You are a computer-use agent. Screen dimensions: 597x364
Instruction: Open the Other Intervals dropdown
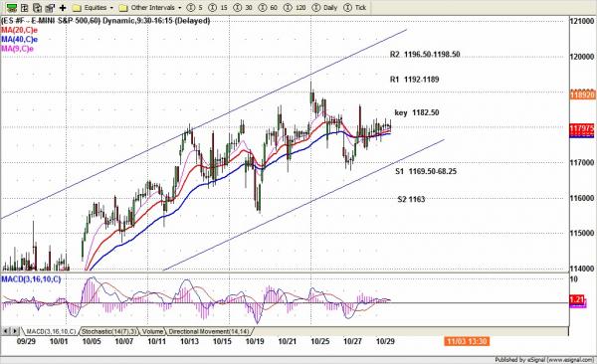click(150, 7)
